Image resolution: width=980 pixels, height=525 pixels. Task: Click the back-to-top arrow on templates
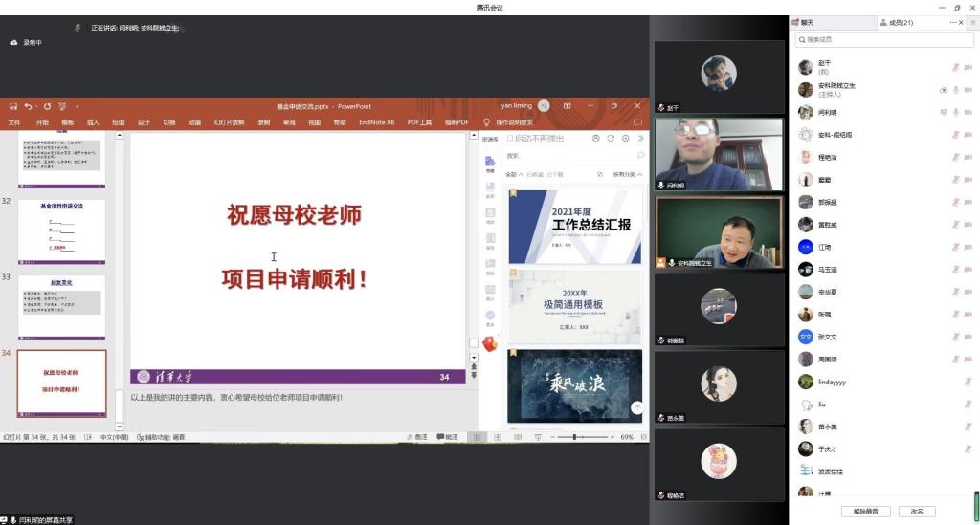[x=636, y=407]
